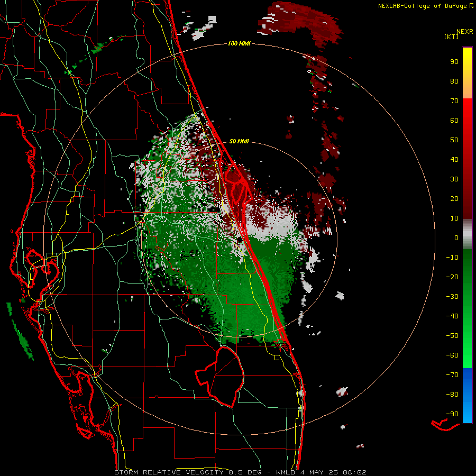
Task: Pick the gray zero-velocity segment of color bar
Action: point(467,234)
